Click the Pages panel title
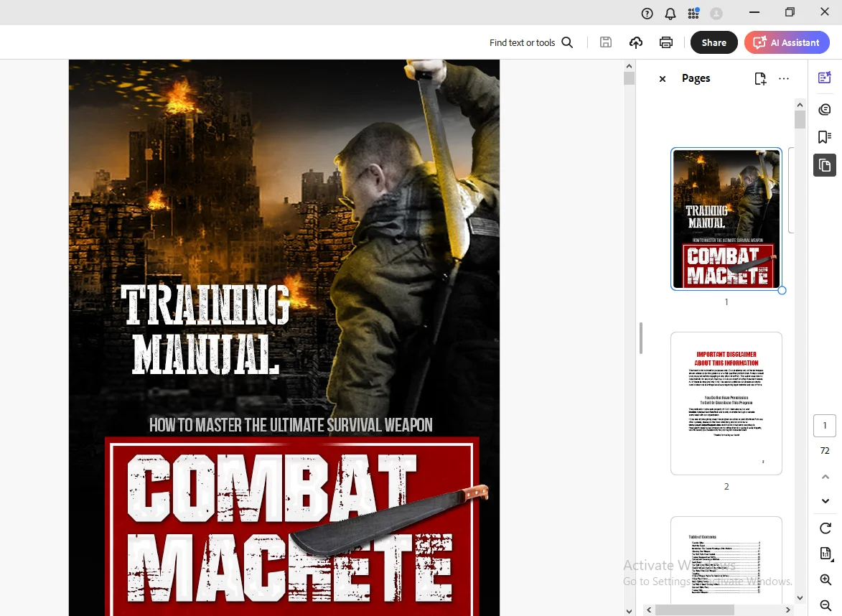Viewport: 842px width, 616px height. 696,78
